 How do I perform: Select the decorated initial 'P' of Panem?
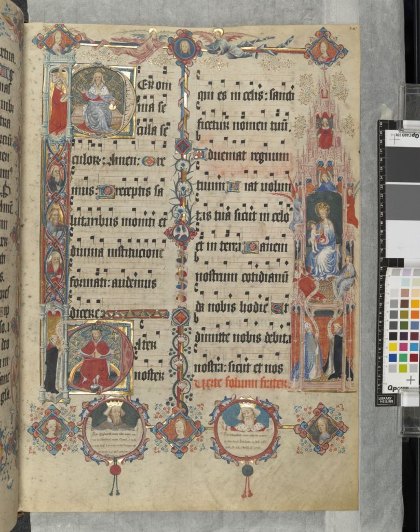[251, 247]
